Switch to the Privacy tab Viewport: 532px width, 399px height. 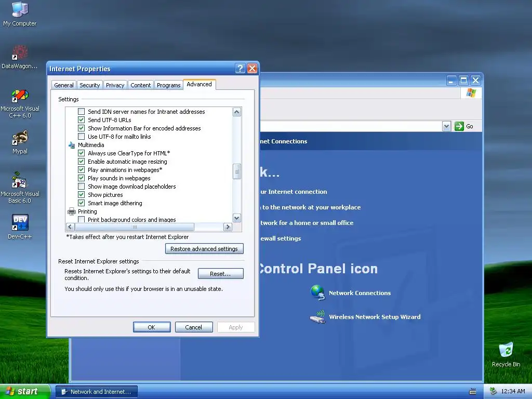pyautogui.click(x=115, y=85)
